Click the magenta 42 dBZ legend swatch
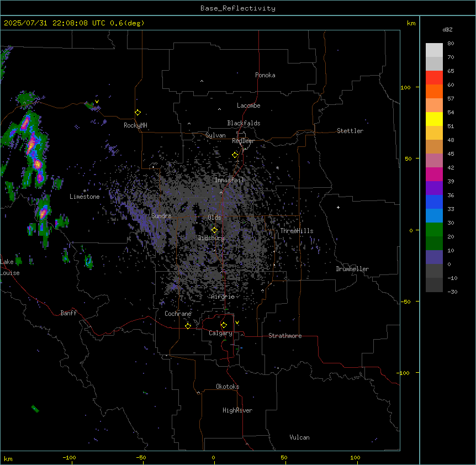 click(x=434, y=174)
